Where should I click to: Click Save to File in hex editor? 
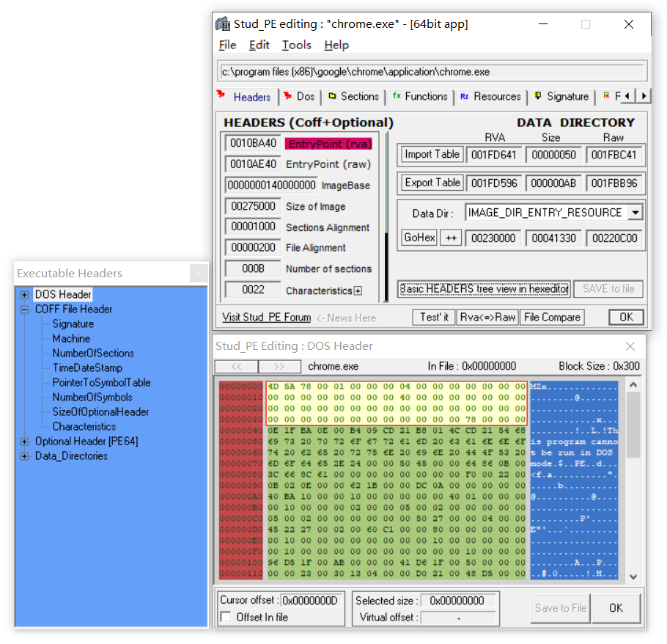point(560,608)
